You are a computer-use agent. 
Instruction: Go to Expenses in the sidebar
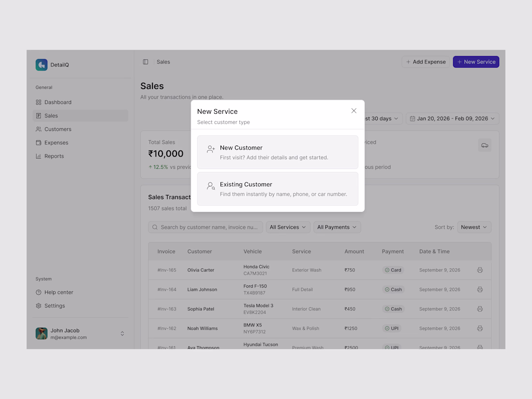(80, 143)
